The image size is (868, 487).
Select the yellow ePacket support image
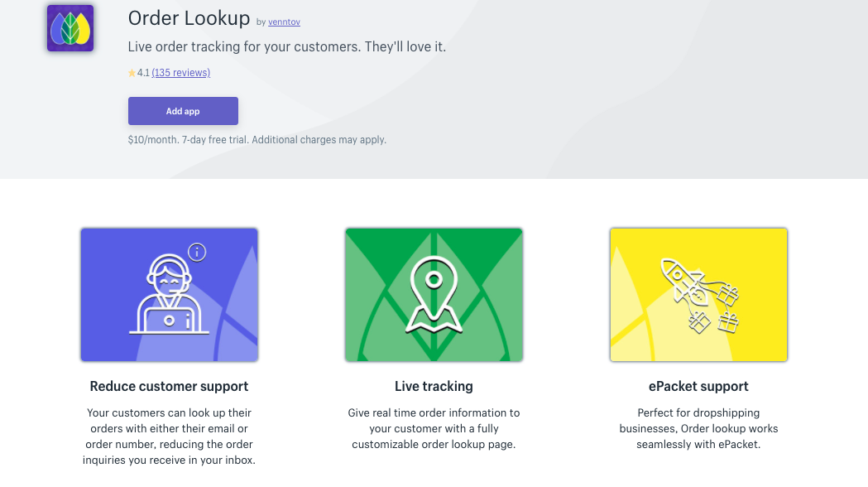698,295
